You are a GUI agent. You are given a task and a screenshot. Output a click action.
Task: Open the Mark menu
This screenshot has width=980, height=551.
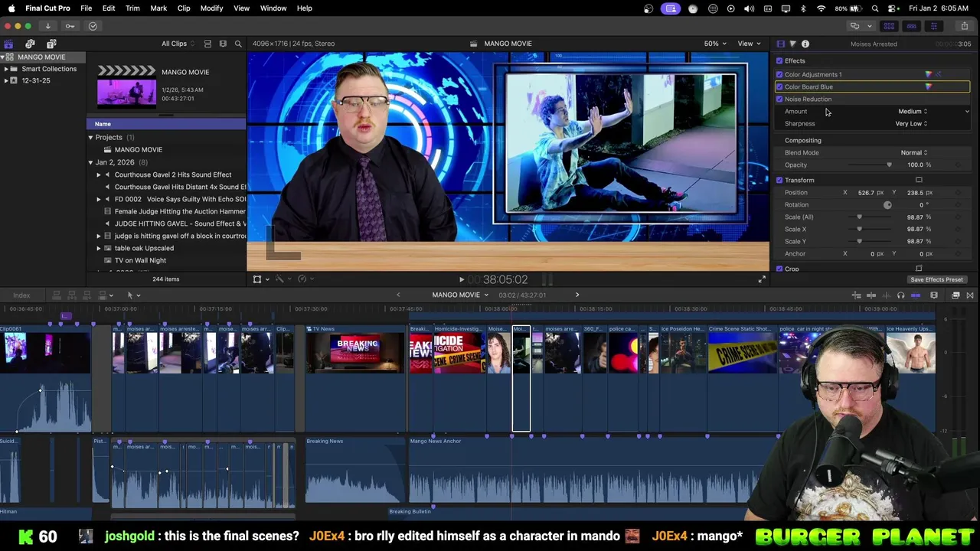(158, 8)
